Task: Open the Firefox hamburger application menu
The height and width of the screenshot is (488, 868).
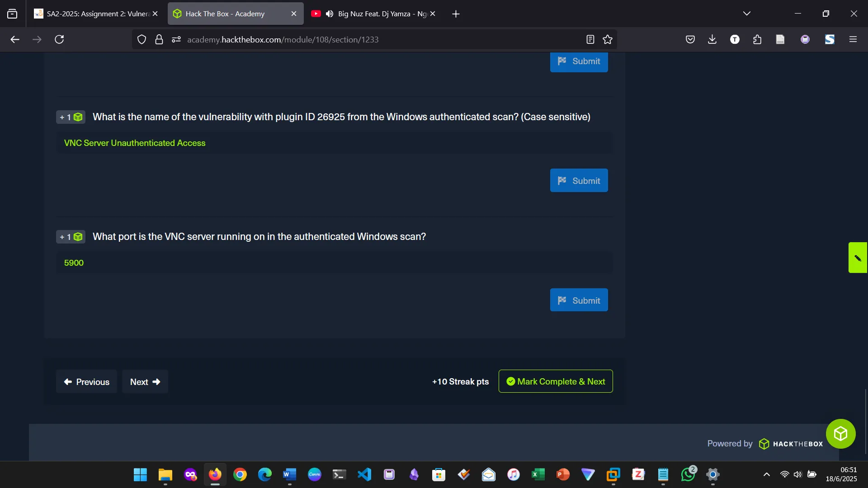Action: pos(853,39)
